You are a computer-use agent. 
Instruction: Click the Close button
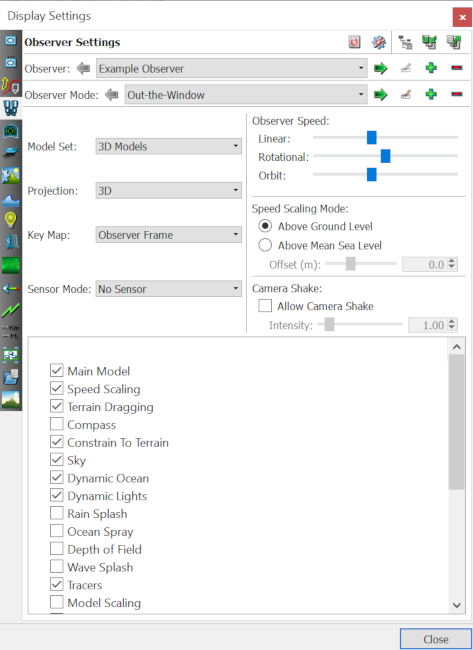pos(436,639)
